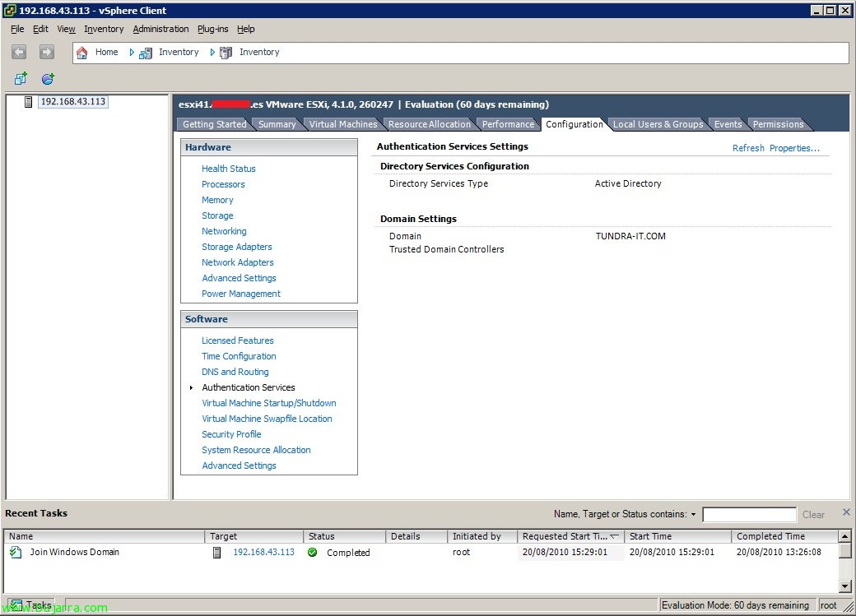This screenshot has width=856, height=616.
Task: Open Virtual Machine Swapfile Location link
Action: [267, 419]
